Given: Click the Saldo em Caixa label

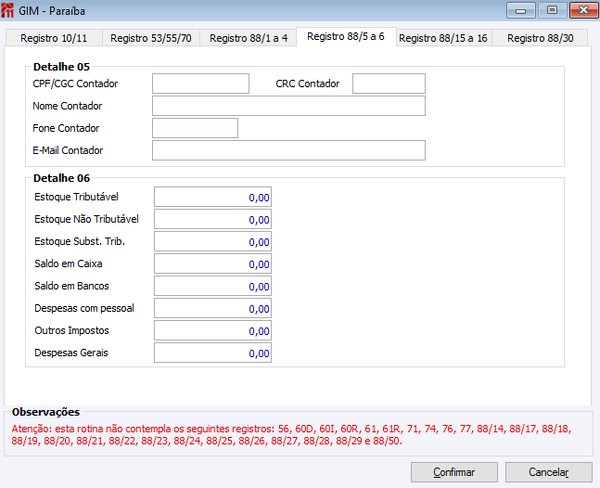Looking at the screenshot, I should click(x=68, y=263).
